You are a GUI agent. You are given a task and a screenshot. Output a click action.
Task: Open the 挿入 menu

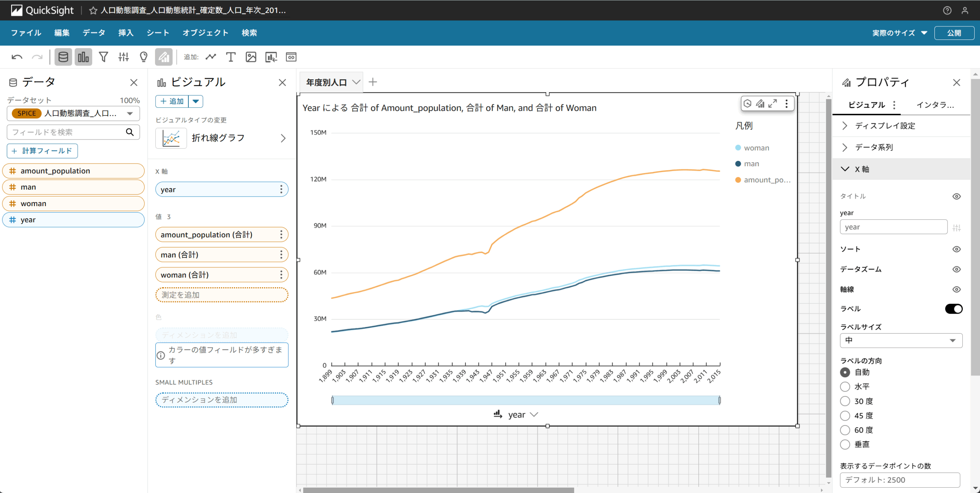click(x=126, y=33)
